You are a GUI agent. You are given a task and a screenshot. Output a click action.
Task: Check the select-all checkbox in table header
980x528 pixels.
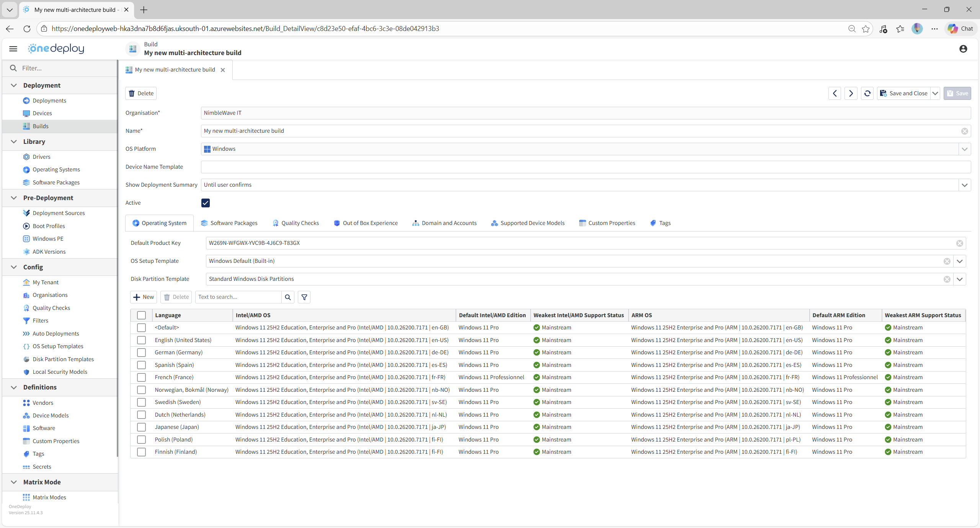point(141,315)
